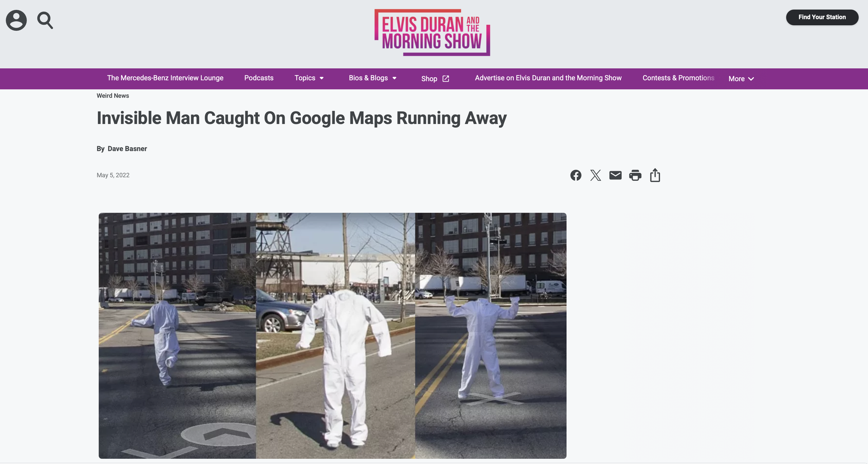Print the article with printer icon
Screen dimensions: 868x464
click(635, 175)
